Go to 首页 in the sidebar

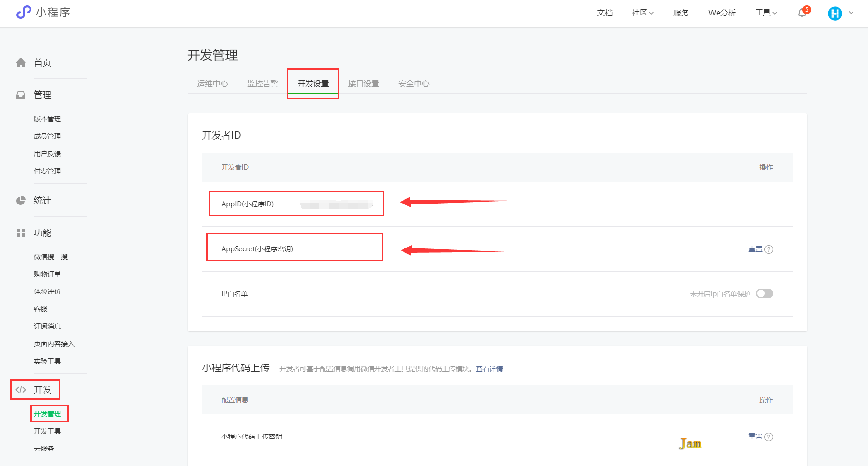click(43, 63)
